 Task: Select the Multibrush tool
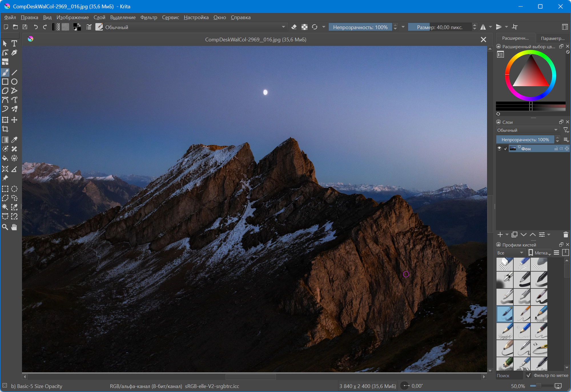click(x=14, y=109)
